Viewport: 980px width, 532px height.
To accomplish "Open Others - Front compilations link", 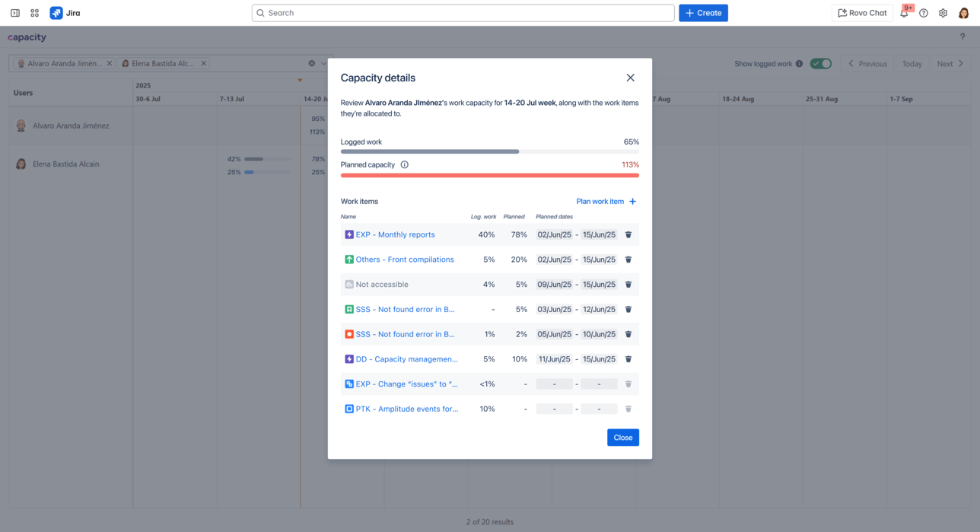I will (x=405, y=260).
